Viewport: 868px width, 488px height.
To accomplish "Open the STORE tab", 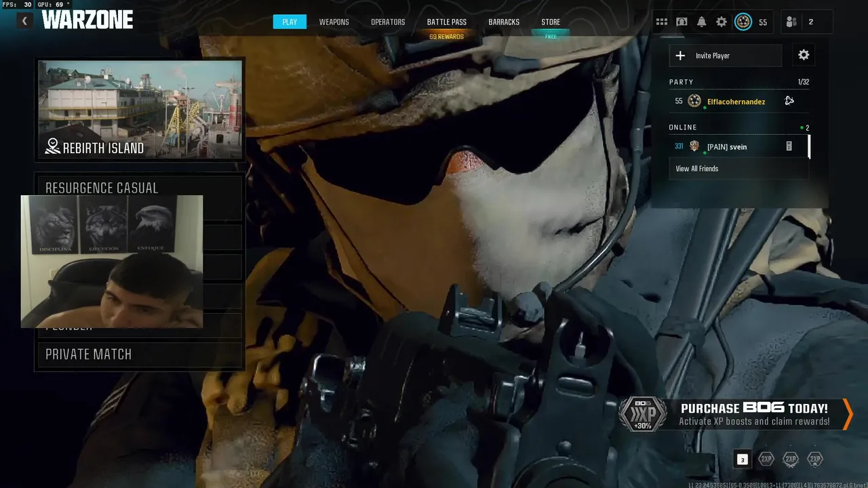I will pos(551,22).
